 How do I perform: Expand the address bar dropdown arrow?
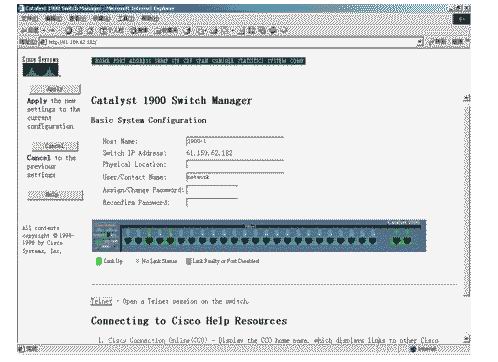(420, 42)
